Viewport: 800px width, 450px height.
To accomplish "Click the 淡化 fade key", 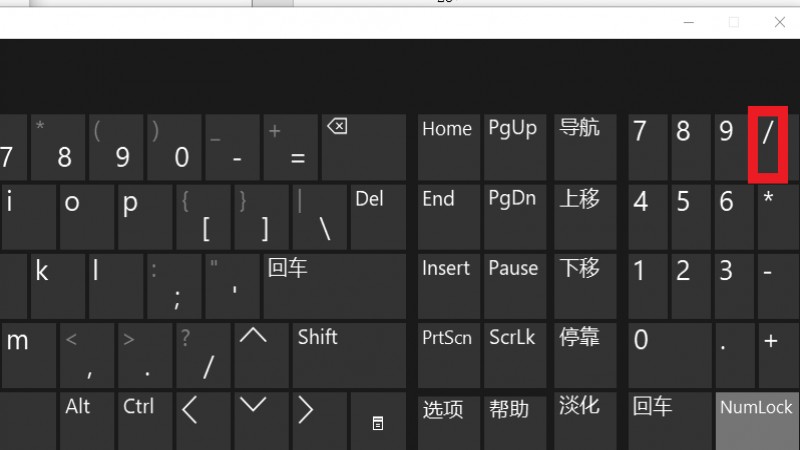I will click(x=585, y=421).
